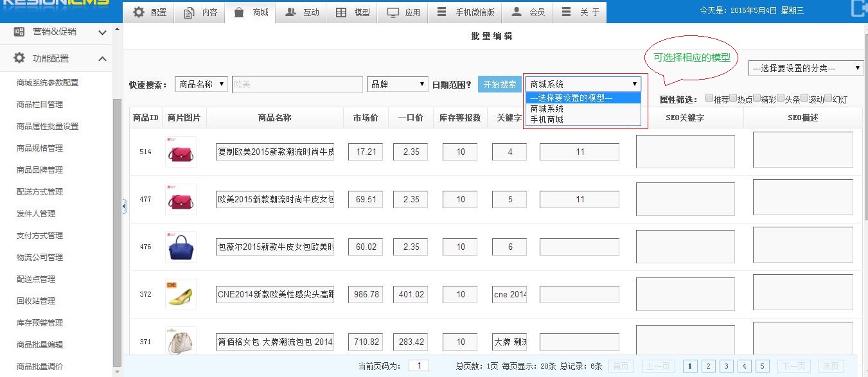Click the 开始搜索 button
The height and width of the screenshot is (377, 868).
tap(500, 84)
